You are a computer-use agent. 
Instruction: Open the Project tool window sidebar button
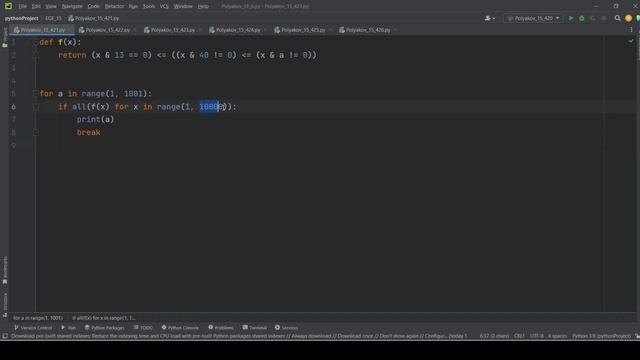(x=4, y=37)
